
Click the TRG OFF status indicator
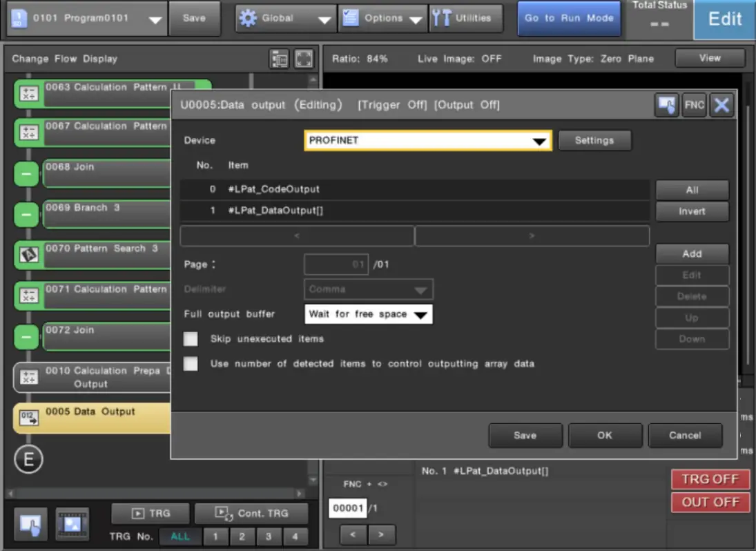click(x=710, y=478)
